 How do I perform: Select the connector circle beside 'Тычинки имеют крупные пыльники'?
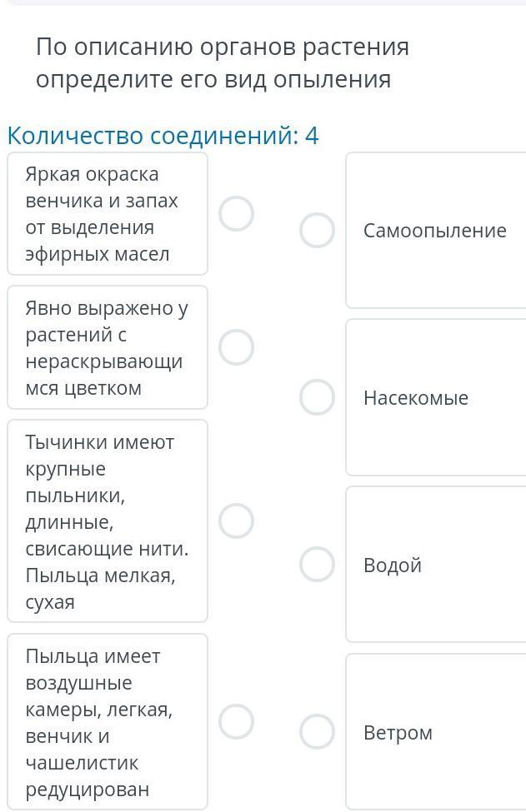(x=237, y=521)
